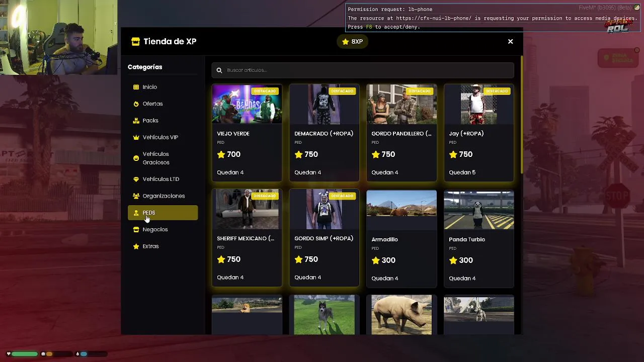Click the Jay (+ROPA) title text
The width and height of the screenshot is (644, 362).
(466, 134)
